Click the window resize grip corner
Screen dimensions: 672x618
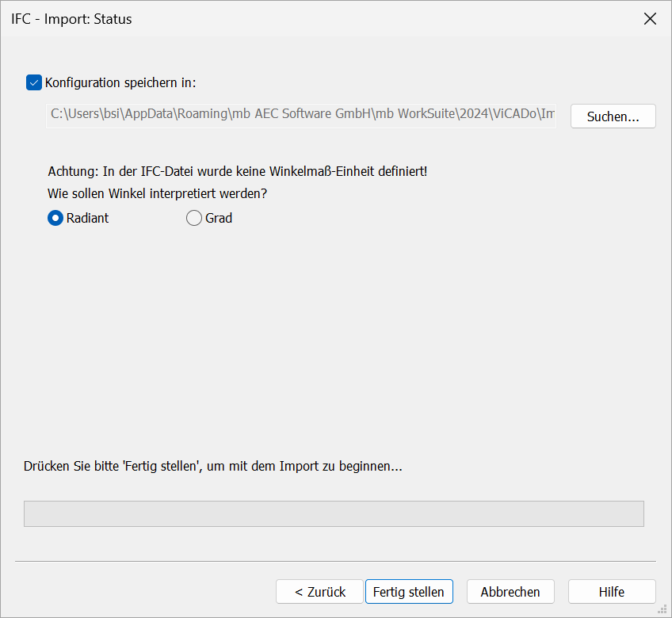[x=662, y=609]
